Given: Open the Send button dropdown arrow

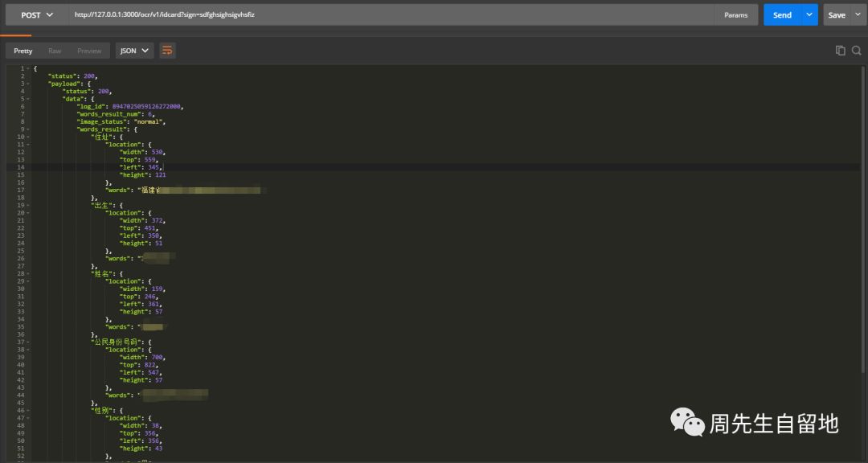Looking at the screenshot, I should (809, 15).
